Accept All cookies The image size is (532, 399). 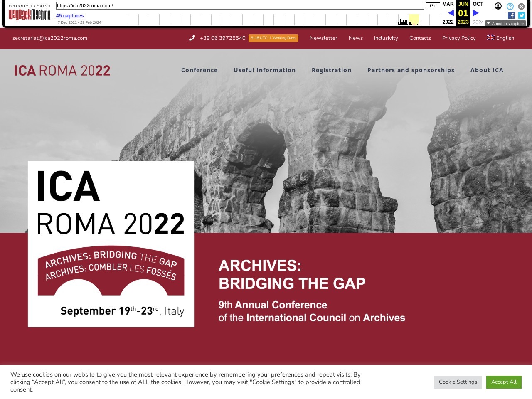point(504,382)
